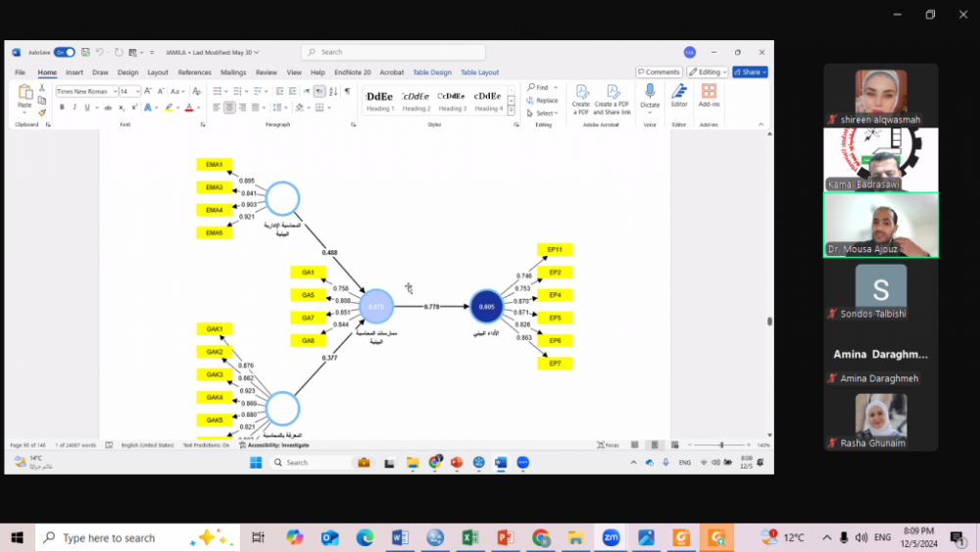Toggle center alignment
980x552 pixels.
click(x=229, y=108)
